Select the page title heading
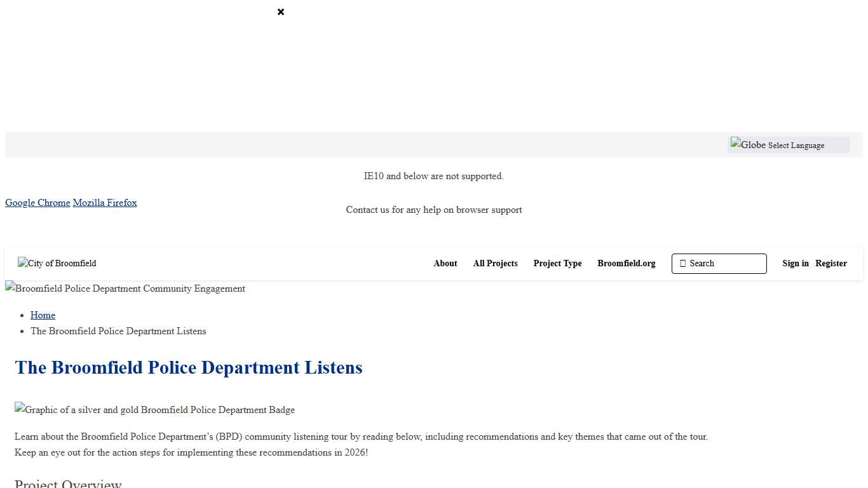Screen dimensions: 868x488 [x=188, y=367]
